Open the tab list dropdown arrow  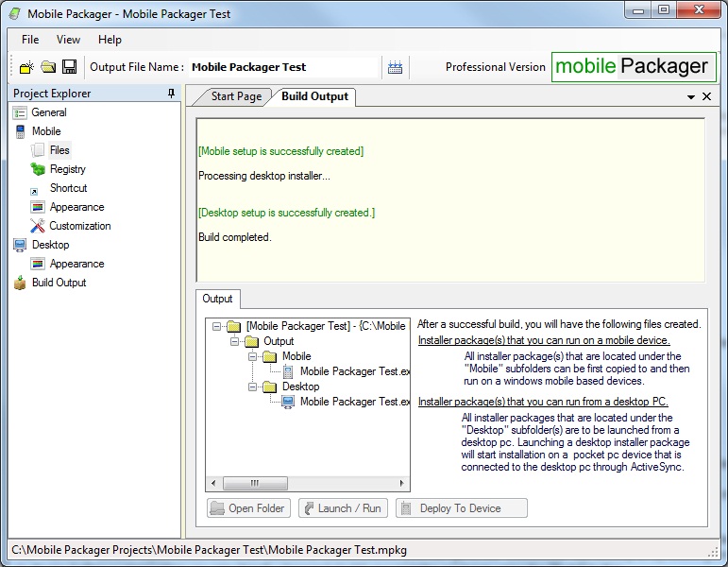coord(691,97)
